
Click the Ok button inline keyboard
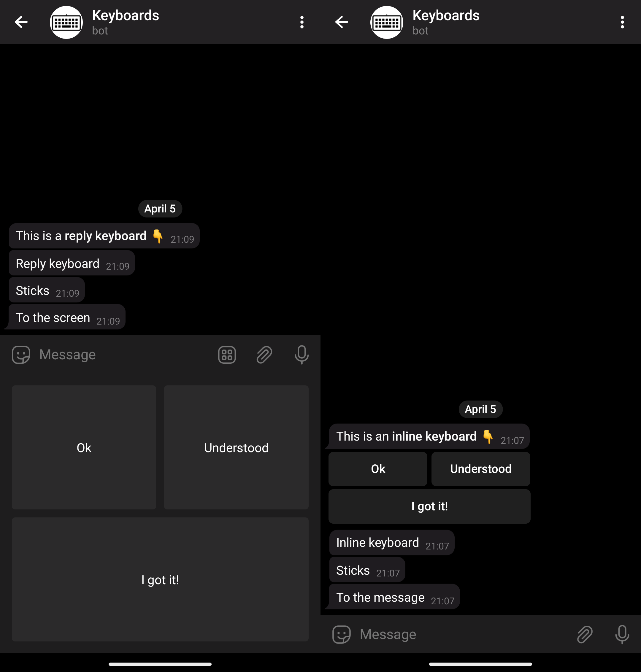click(x=377, y=469)
